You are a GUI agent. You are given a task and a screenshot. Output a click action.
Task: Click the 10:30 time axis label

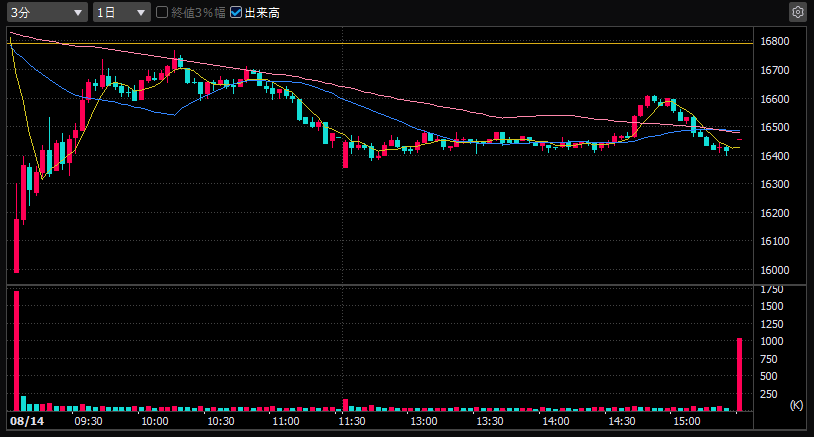click(x=221, y=421)
